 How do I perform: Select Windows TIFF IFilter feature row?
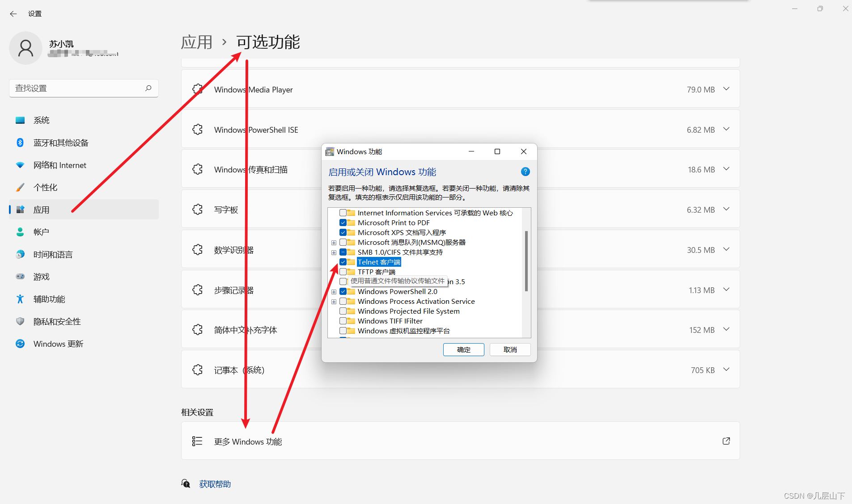[390, 321]
